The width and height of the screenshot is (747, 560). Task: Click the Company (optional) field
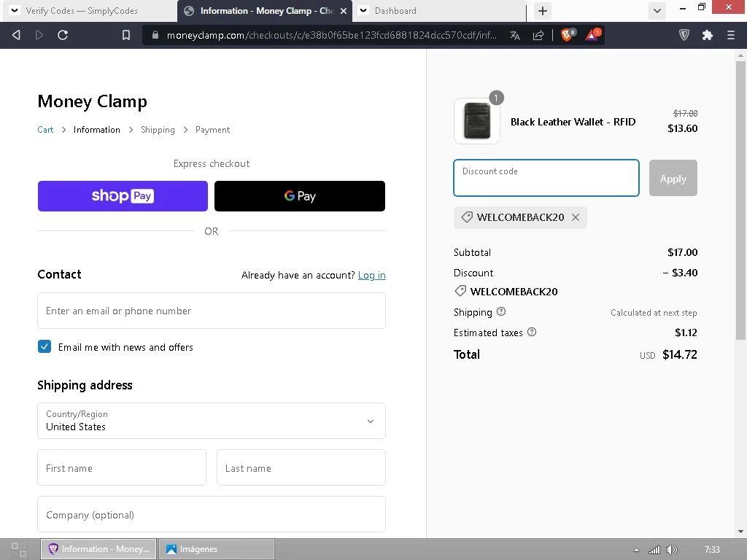(x=212, y=514)
